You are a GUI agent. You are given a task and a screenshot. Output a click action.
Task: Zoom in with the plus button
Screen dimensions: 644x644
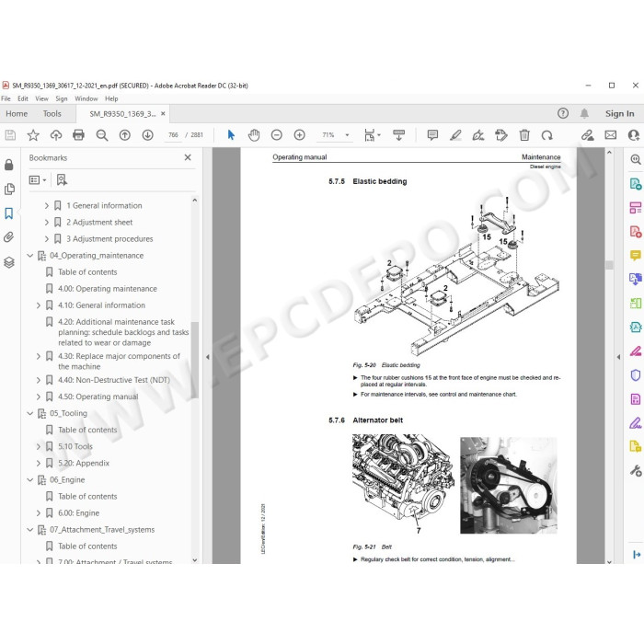(x=299, y=134)
